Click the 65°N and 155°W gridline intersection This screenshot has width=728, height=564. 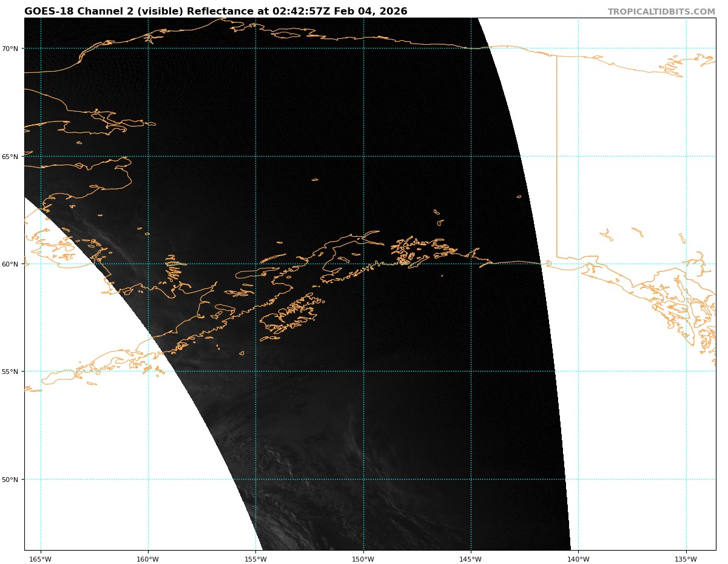point(255,157)
